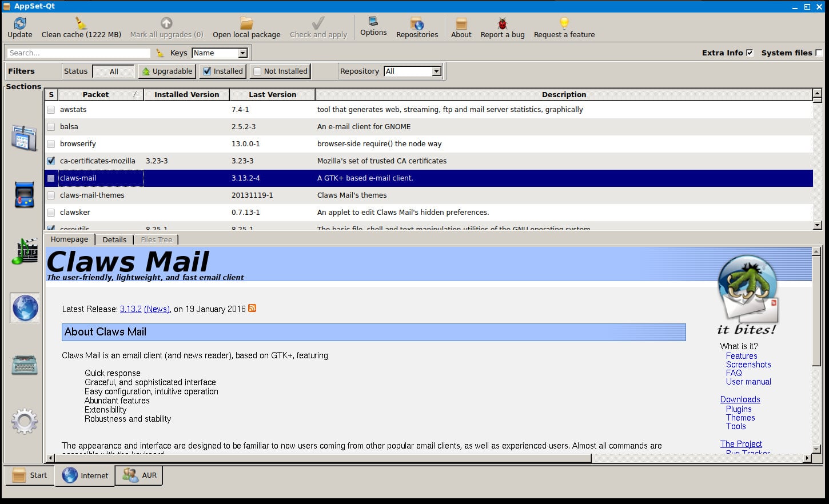Check the browserify package checkbox
The height and width of the screenshot is (504, 829).
click(51, 144)
